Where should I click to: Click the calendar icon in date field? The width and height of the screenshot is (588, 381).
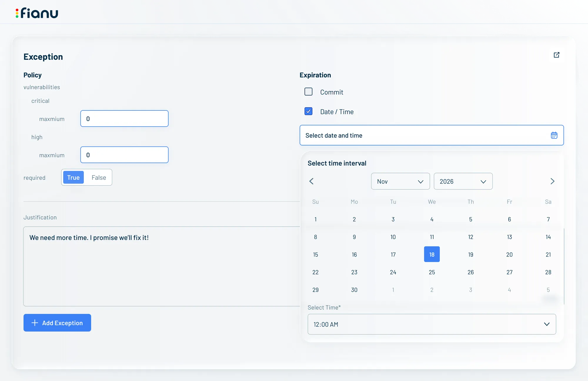coord(554,135)
